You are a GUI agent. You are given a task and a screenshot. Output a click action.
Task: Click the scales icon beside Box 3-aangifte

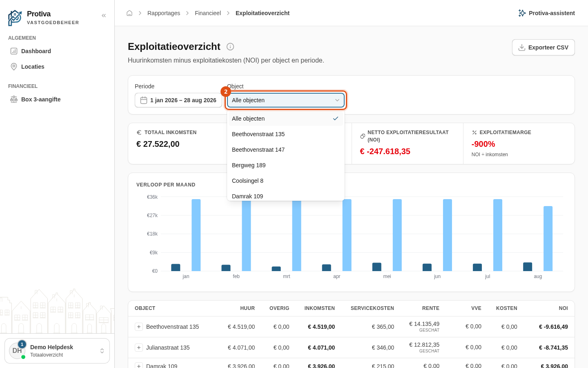coord(14,99)
